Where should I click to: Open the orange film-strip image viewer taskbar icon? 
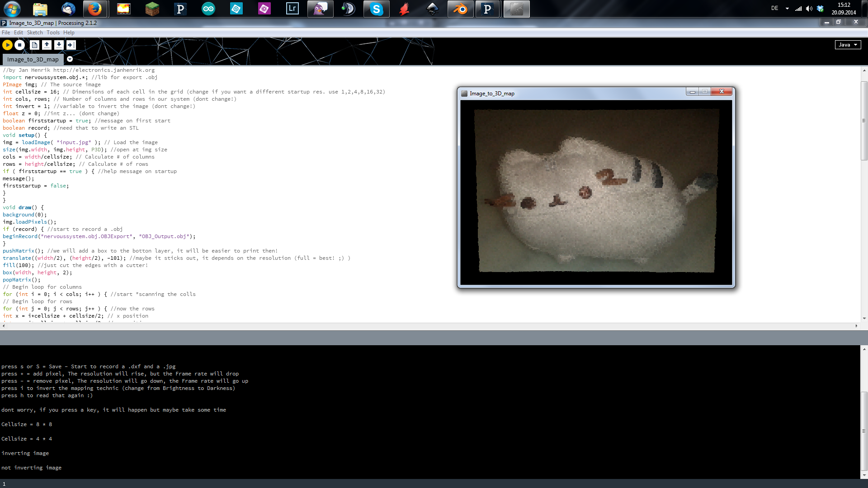123,9
